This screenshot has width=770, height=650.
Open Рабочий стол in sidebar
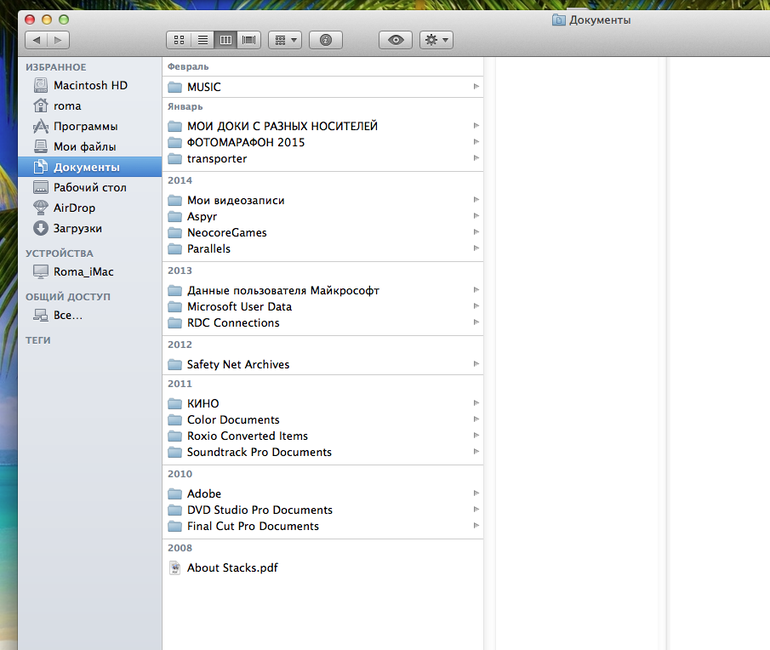90,188
